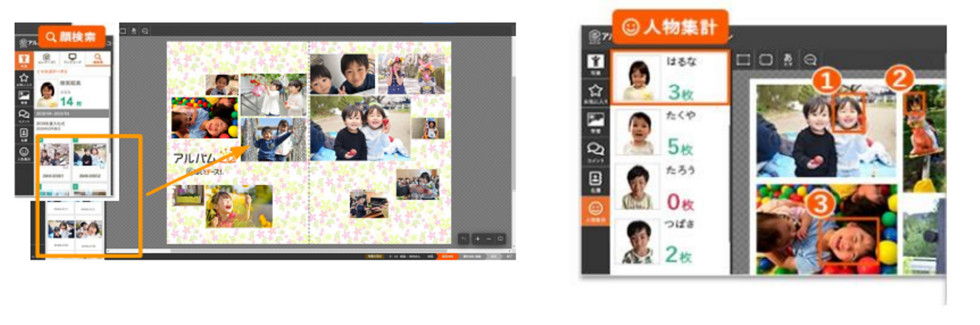Select highlighted 人物集計 smiley icon in right window sidebar
The image size is (980, 325).
[x=595, y=211]
